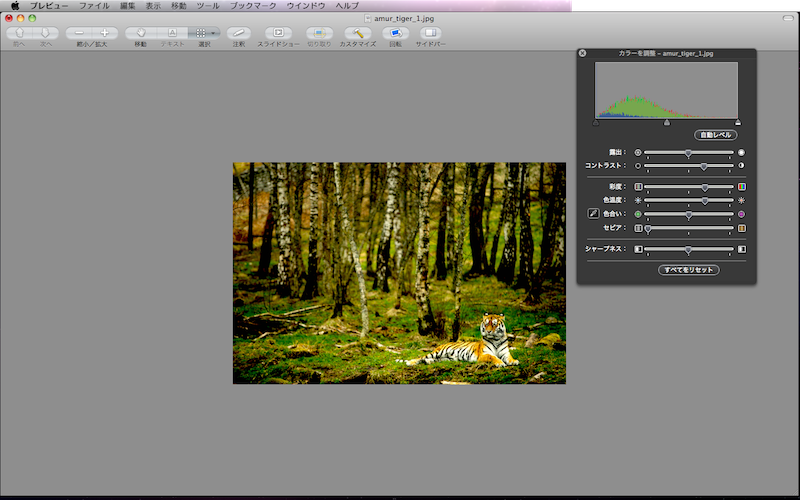
Task: Open the ヘルプ menu
Action: pos(347,6)
